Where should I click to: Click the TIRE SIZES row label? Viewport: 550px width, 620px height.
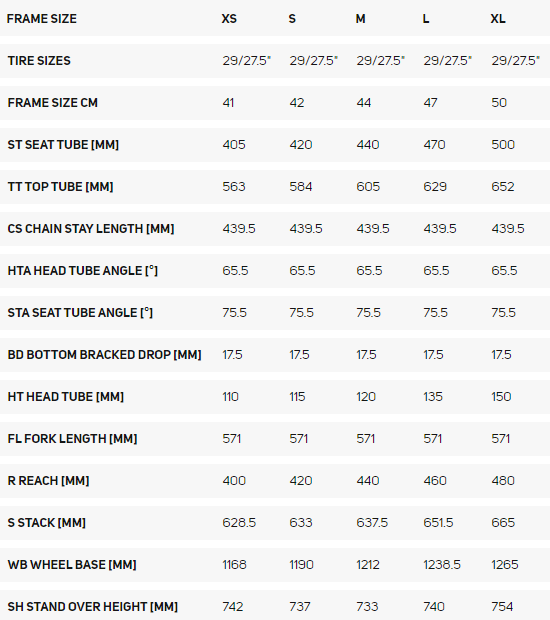[x=39, y=60]
